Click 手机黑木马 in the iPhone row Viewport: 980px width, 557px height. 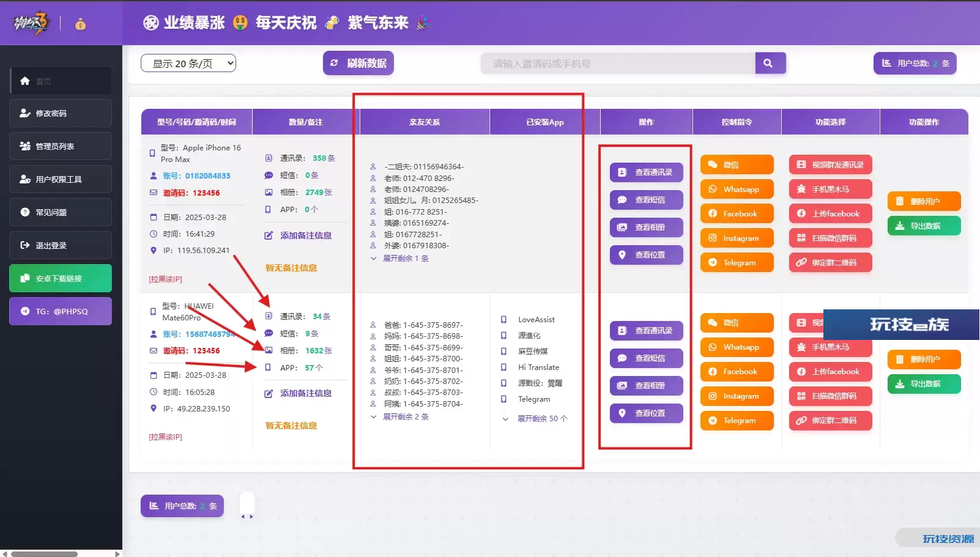[830, 189]
